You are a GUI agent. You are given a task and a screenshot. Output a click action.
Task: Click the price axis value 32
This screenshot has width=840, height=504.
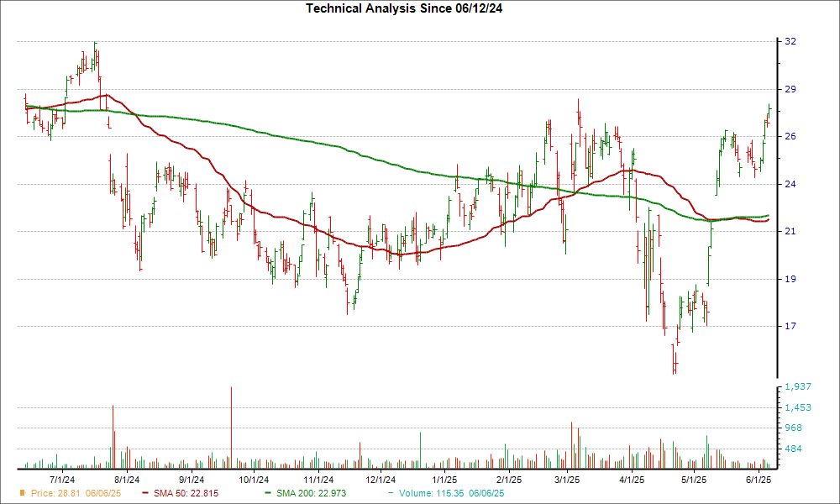tap(790, 42)
